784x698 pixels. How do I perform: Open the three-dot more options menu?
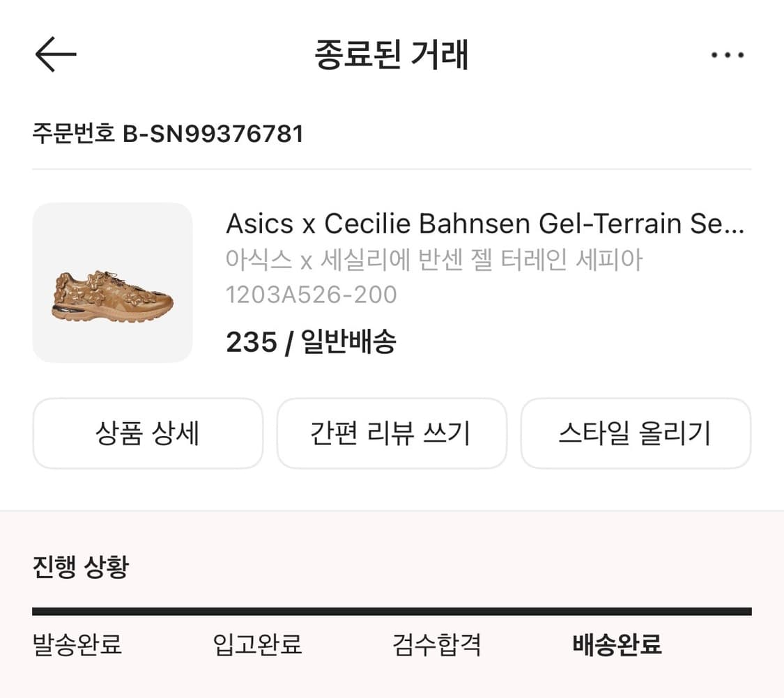pos(728,55)
